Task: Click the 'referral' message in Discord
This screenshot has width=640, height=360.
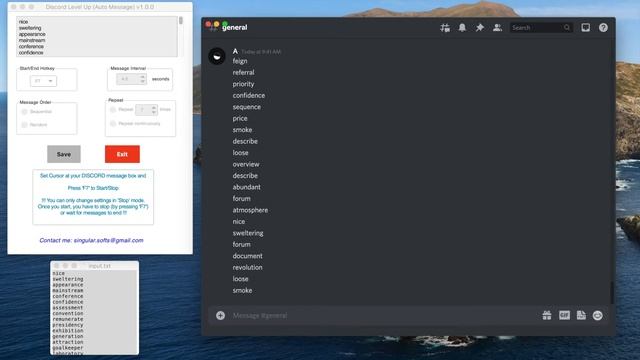Action: [x=244, y=72]
